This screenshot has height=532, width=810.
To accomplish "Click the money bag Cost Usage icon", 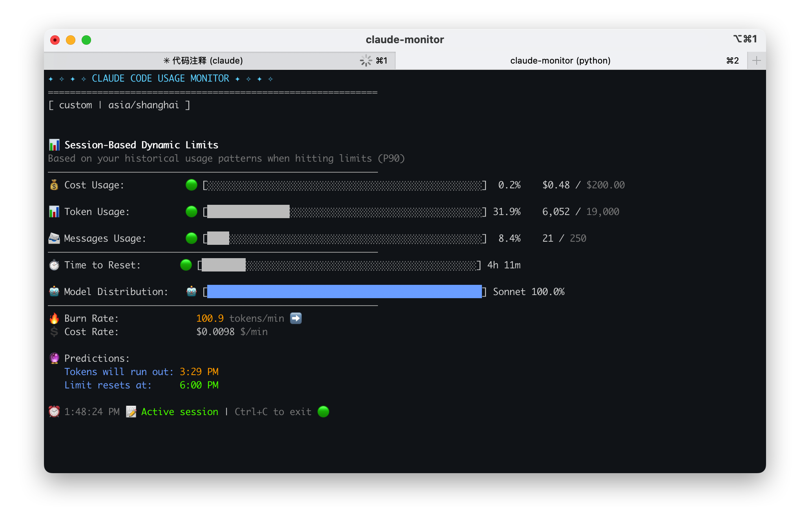I will 54,185.
